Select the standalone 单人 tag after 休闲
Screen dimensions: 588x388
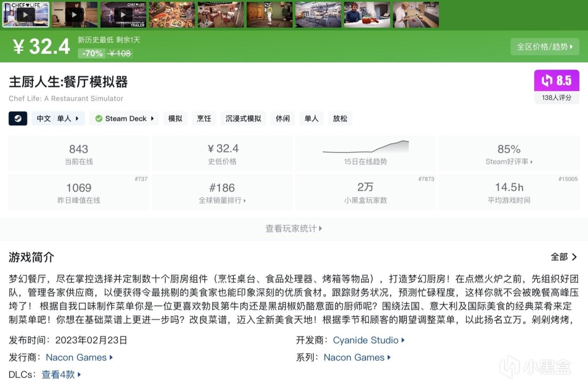[311, 119]
